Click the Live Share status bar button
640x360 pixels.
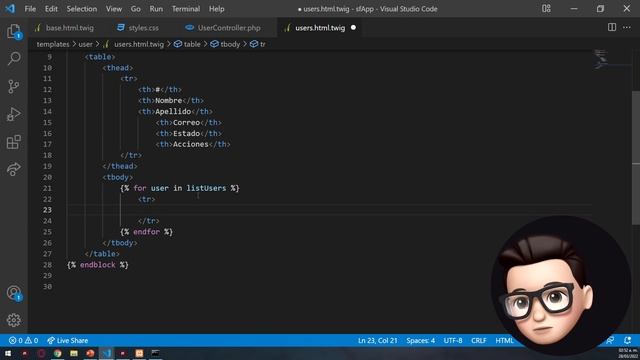pyautogui.click(x=67, y=340)
